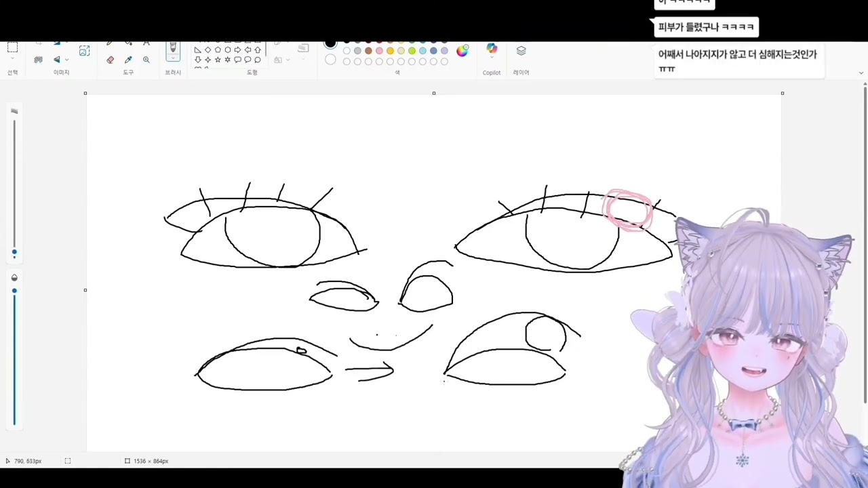Pick the six-point star shape
Viewport: 868px width, 488px height.
(x=228, y=60)
